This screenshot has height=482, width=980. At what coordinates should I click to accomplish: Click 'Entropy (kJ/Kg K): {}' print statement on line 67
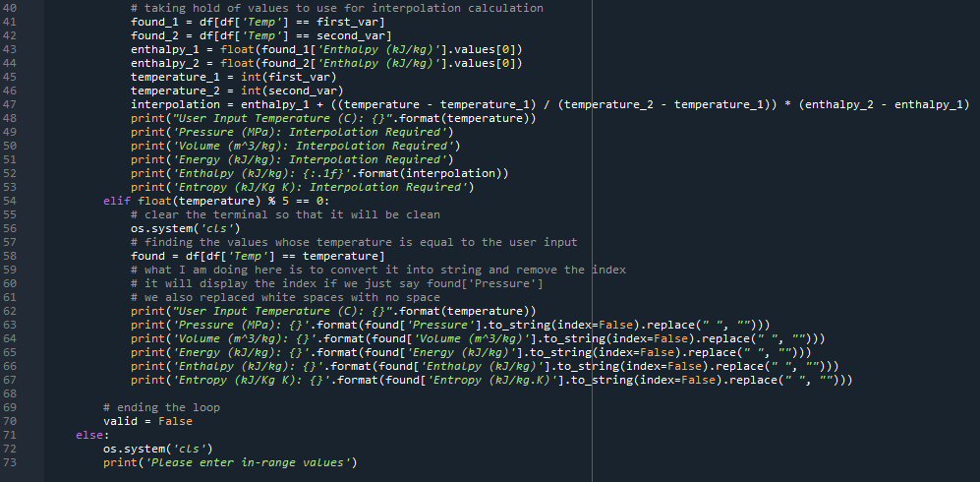coord(491,380)
